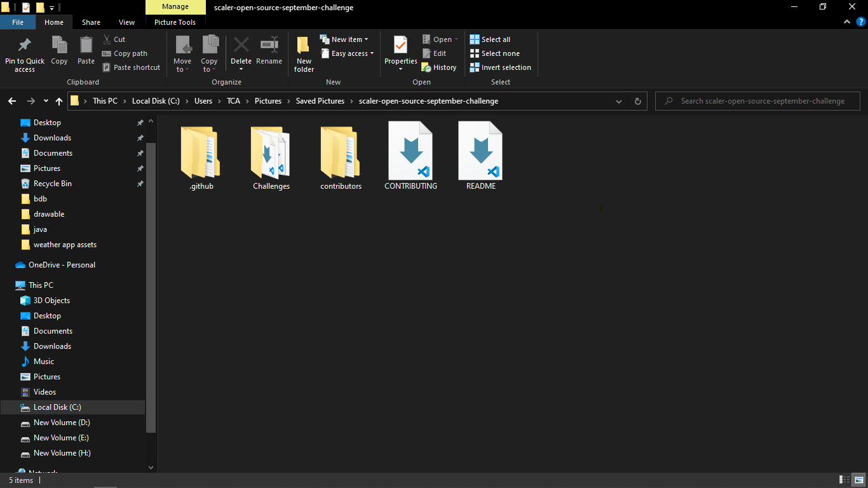Screen dimensions: 868x488
Task: Click Invert selection
Action: coord(501,67)
